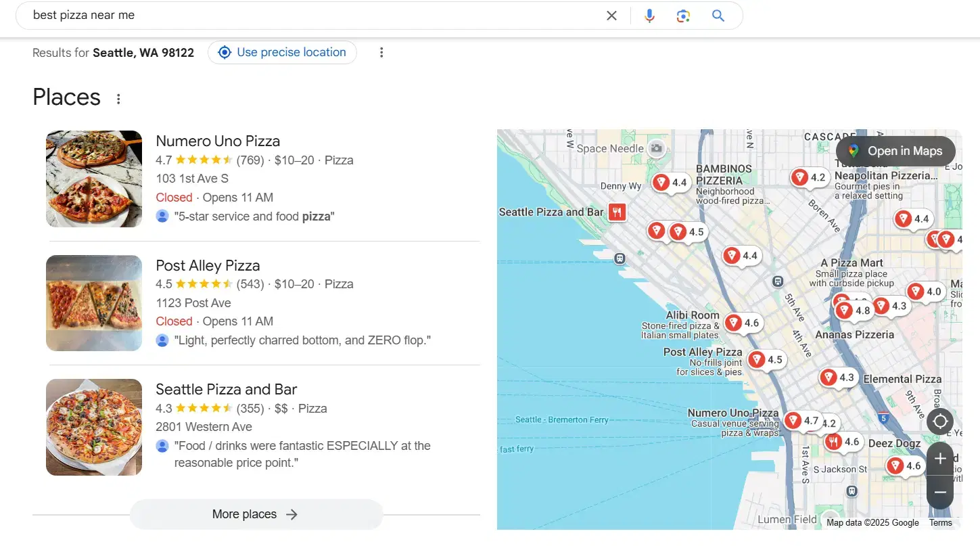The image size is (980, 546).
Task: Click the address '103 1st Ave S'
Action: tap(192, 179)
